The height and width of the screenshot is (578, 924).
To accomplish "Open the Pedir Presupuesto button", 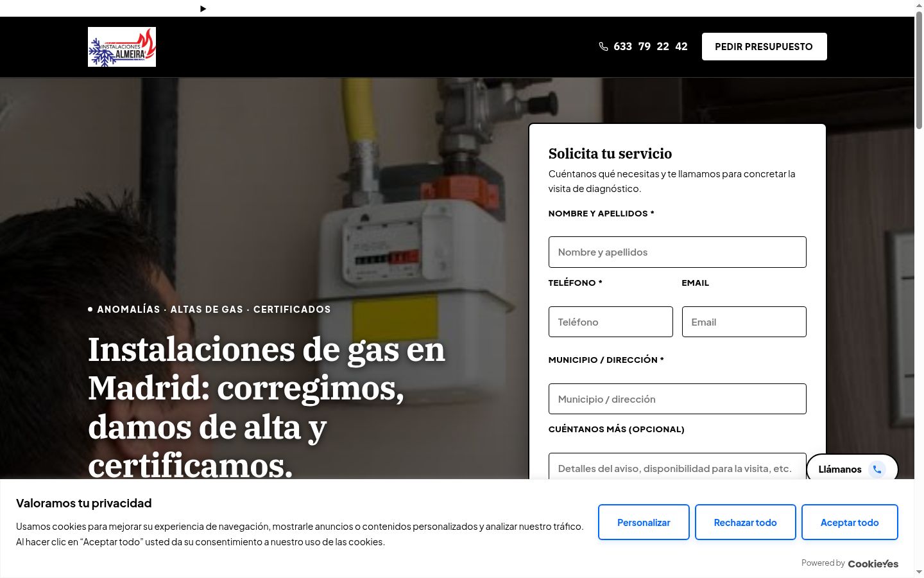I will 764,46.
